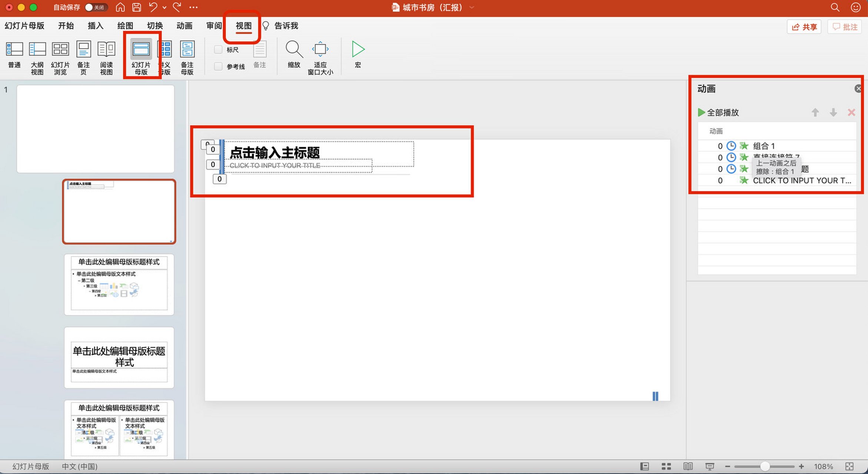Open the undo history dropdown arrow

[x=164, y=7]
